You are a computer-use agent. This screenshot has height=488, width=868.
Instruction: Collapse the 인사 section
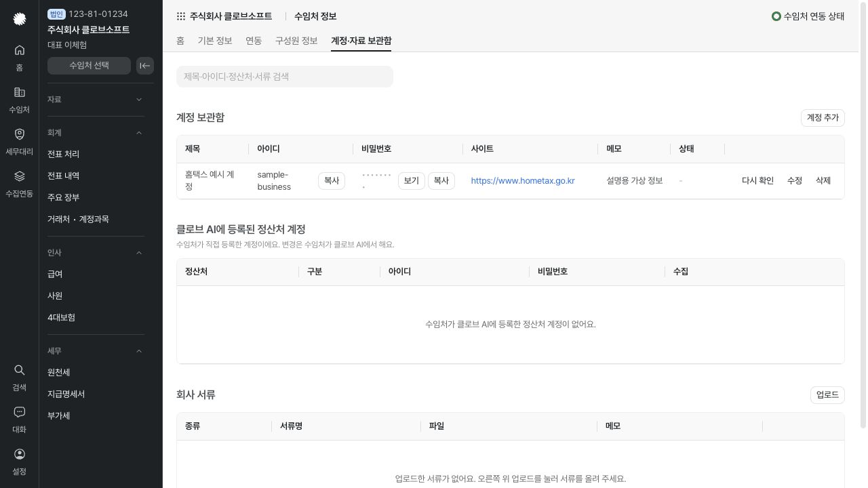click(96, 253)
